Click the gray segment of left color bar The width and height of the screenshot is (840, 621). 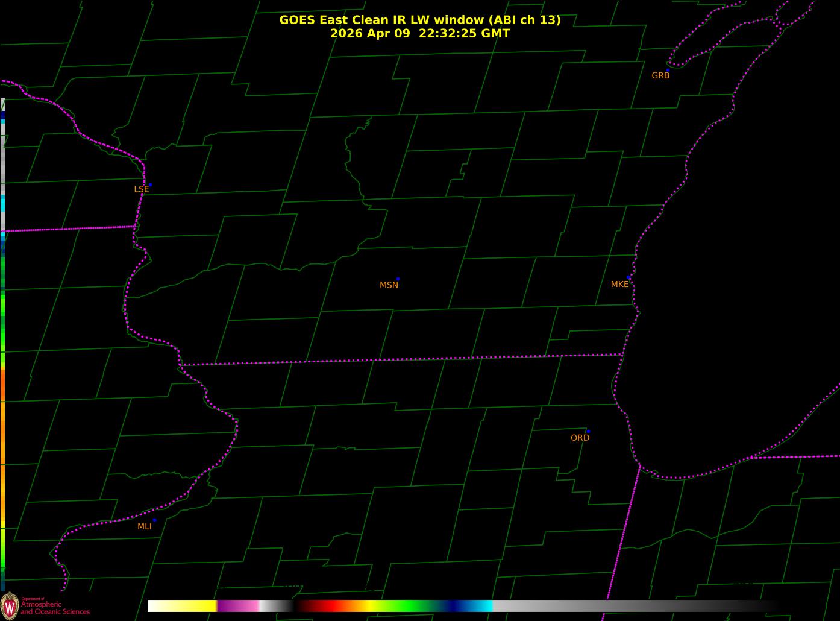2,158
